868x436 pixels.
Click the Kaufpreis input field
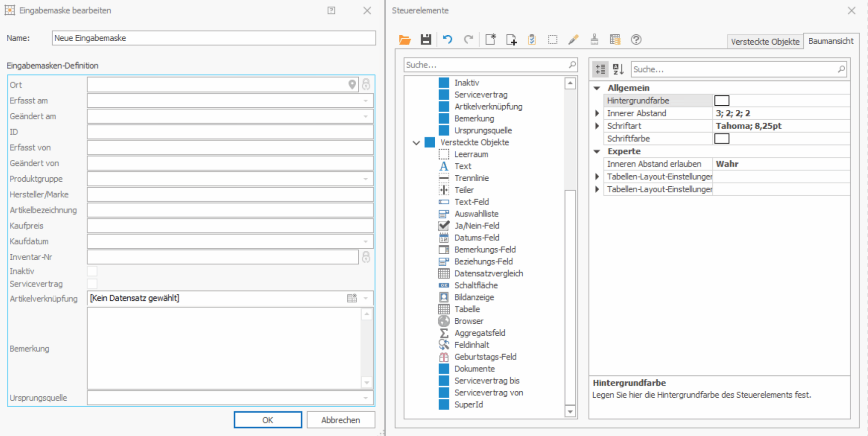point(230,226)
